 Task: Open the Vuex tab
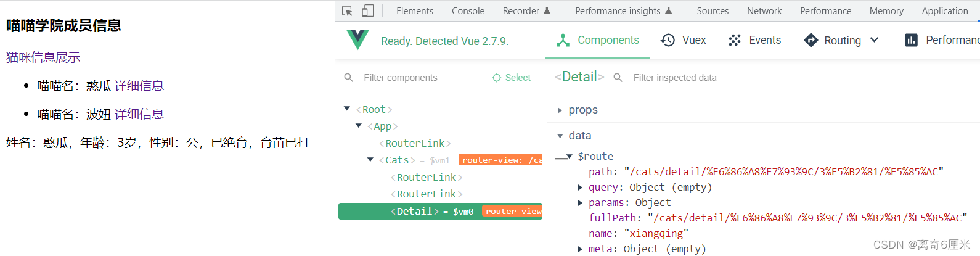pyautogui.click(x=684, y=40)
